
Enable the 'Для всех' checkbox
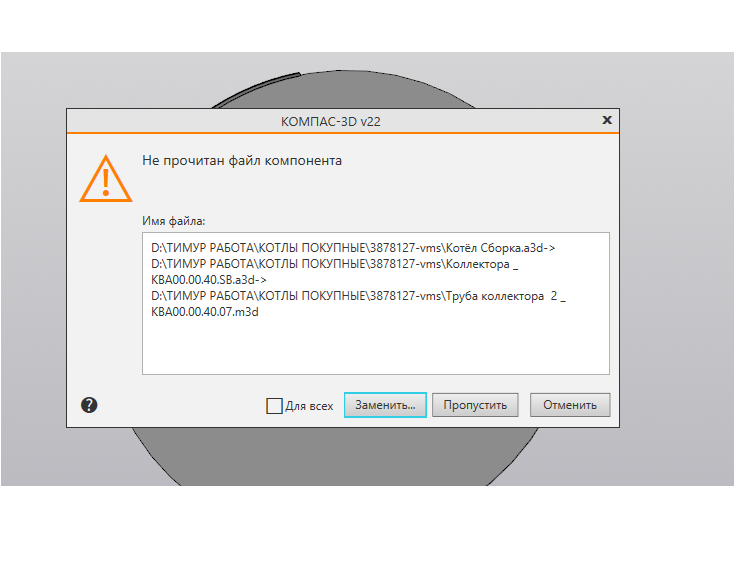coord(274,406)
